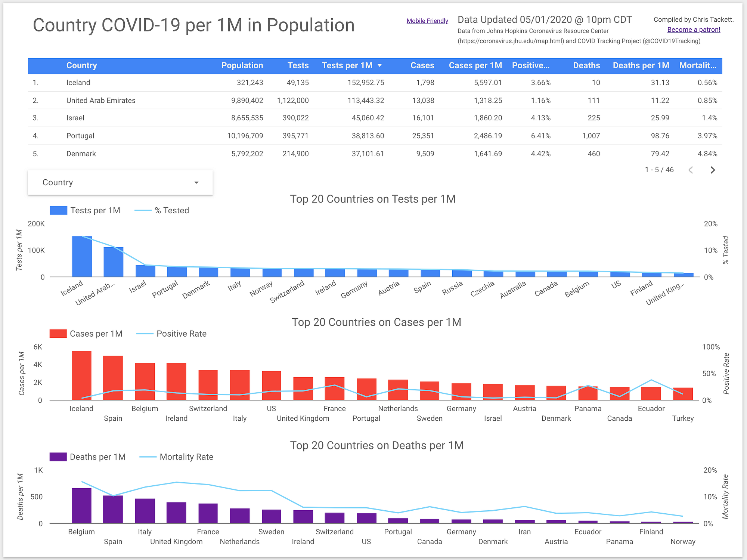Click the blue Tests per 1M legend swatch

[58, 211]
